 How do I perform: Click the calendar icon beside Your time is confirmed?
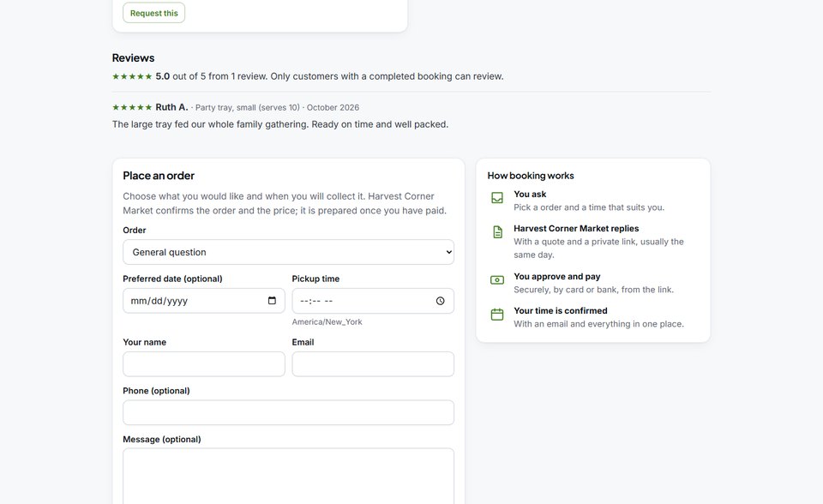click(x=497, y=314)
